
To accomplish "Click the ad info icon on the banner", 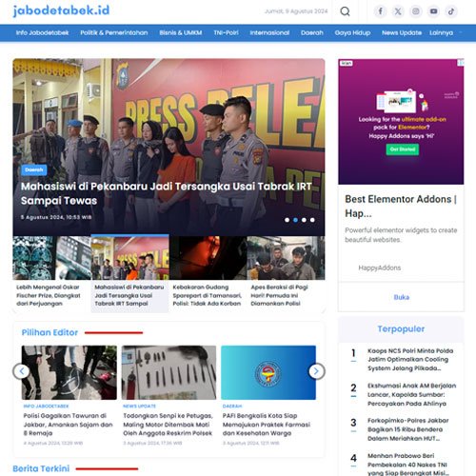I will click(x=461, y=63).
